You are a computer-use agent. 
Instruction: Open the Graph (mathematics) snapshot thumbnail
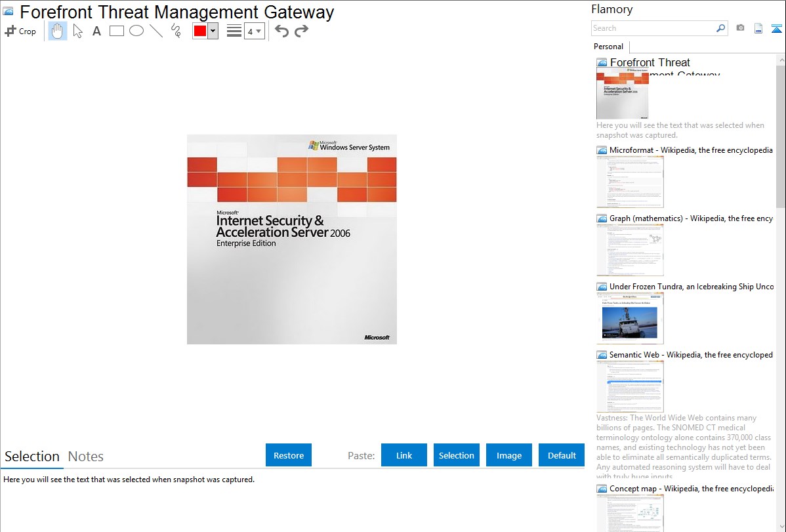pyautogui.click(x=630, y=250)
